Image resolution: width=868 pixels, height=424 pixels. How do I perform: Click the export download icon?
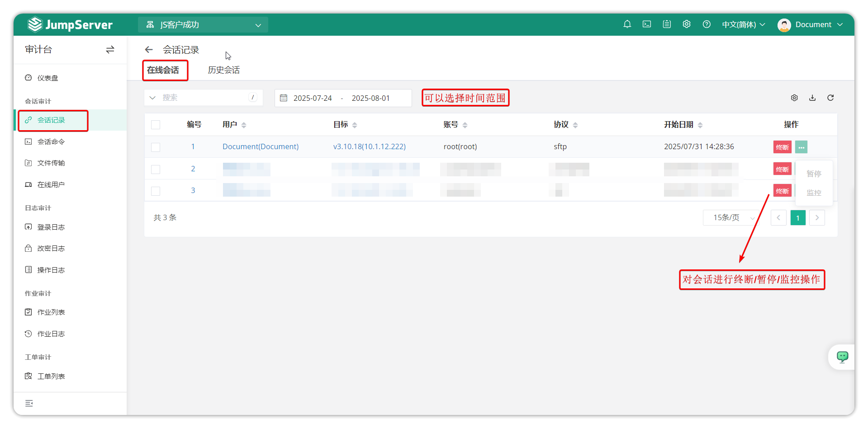pyautogui.click(x=812, y=98)
